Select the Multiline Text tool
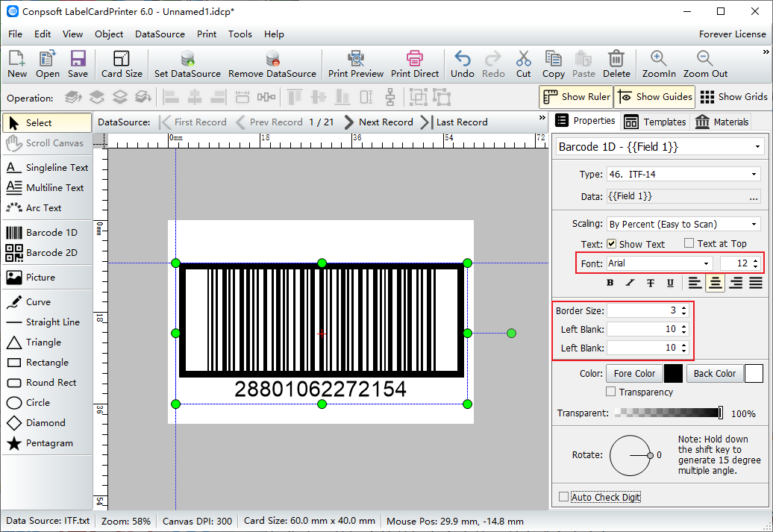 47,188
